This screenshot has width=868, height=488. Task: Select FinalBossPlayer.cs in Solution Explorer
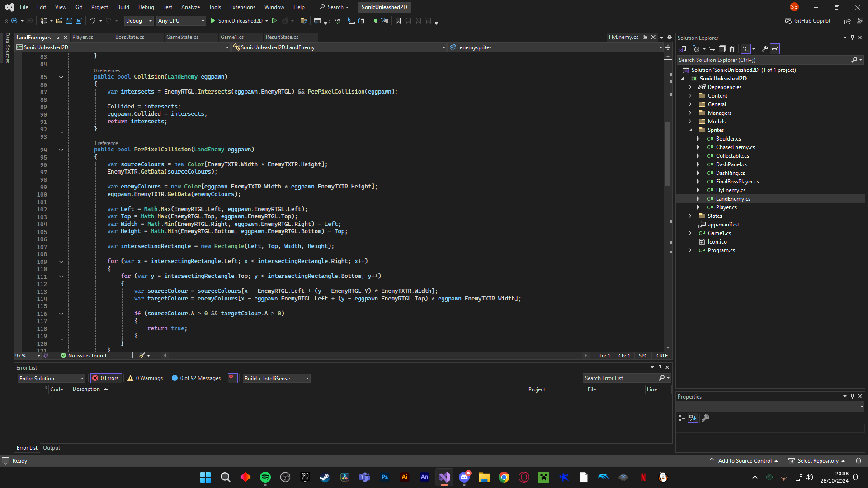pyautogui.click(x=737, y=182)
